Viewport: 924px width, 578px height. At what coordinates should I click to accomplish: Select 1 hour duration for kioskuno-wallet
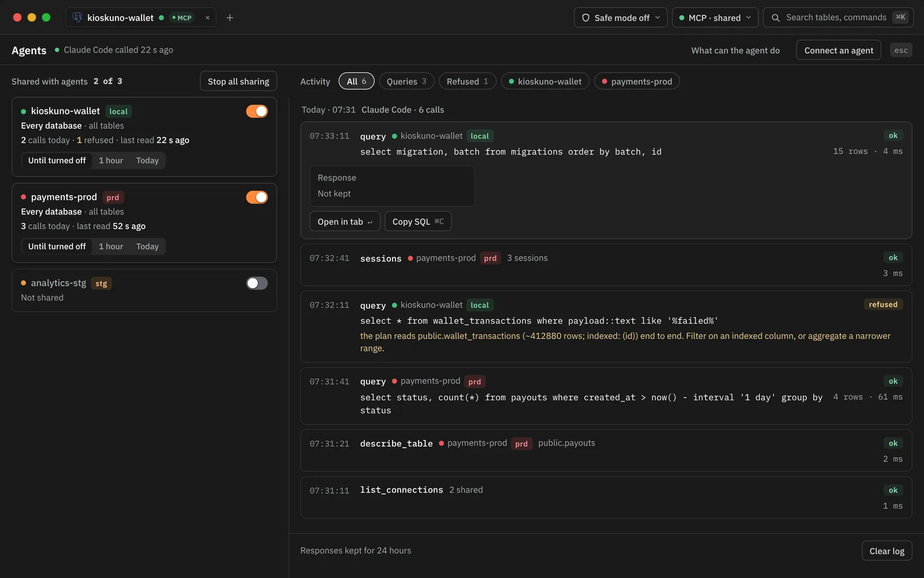click(x=111, y=161)
